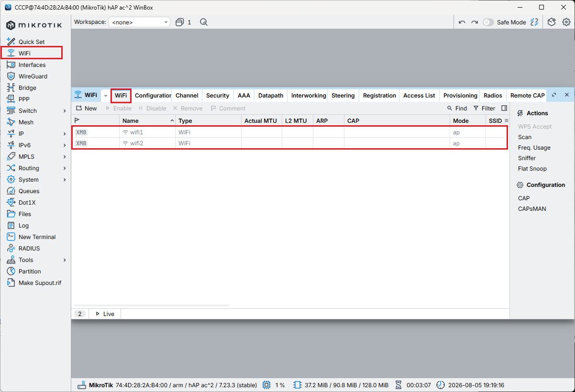Screen dimensions: 575x392
Task: Expand the System submenu
Action: click(x=65, y=180)
